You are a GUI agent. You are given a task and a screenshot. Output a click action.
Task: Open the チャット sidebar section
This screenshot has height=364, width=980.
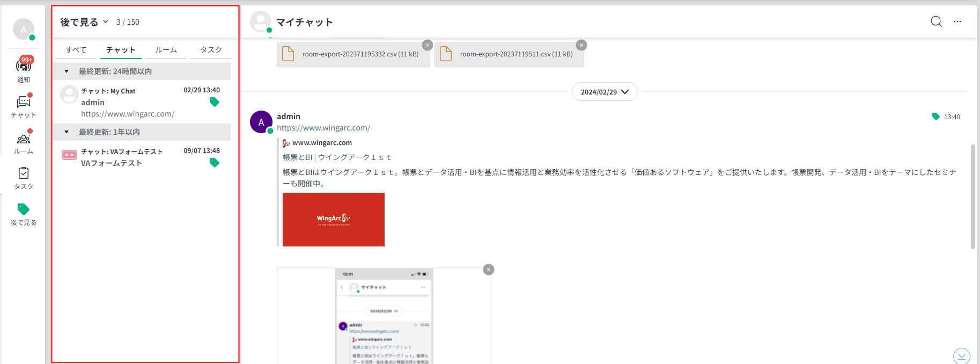24,106
